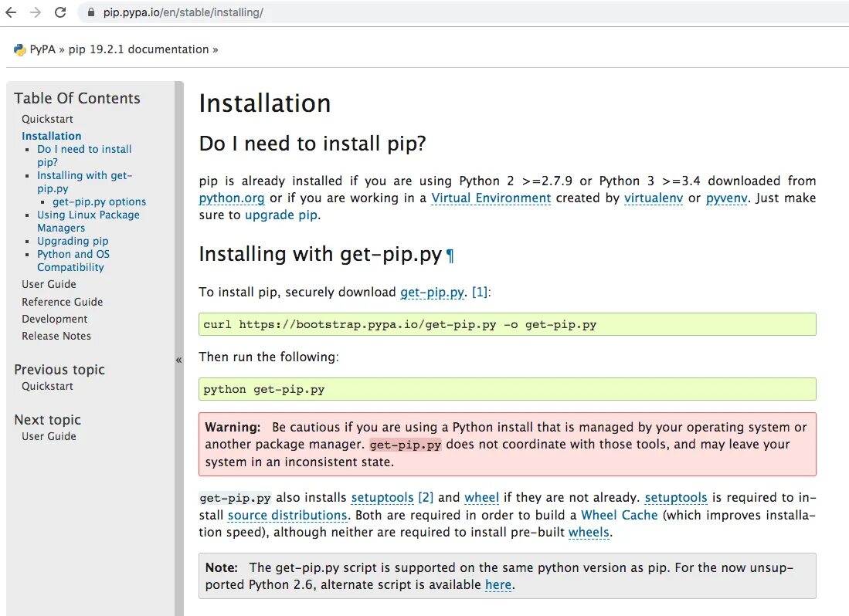Click the 'Do I need to install pip?' heading
The image size is (849, 616).
click(312, 144)
